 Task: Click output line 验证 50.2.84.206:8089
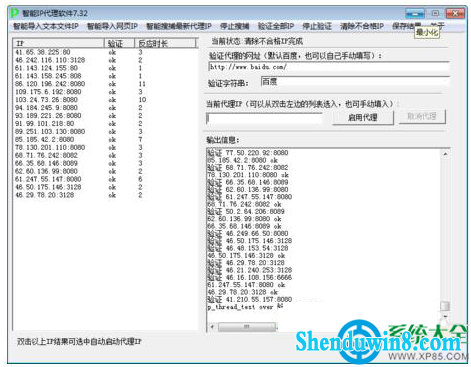point(246,212)
